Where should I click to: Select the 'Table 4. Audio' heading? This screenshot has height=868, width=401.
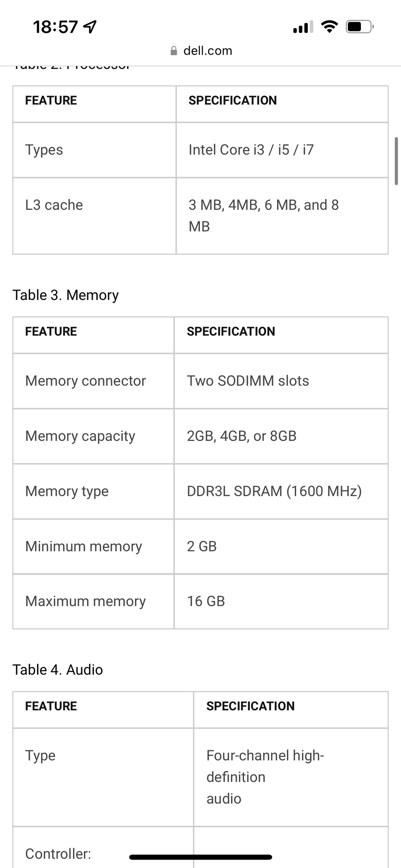pyautogui.click(x=58, y=670)
